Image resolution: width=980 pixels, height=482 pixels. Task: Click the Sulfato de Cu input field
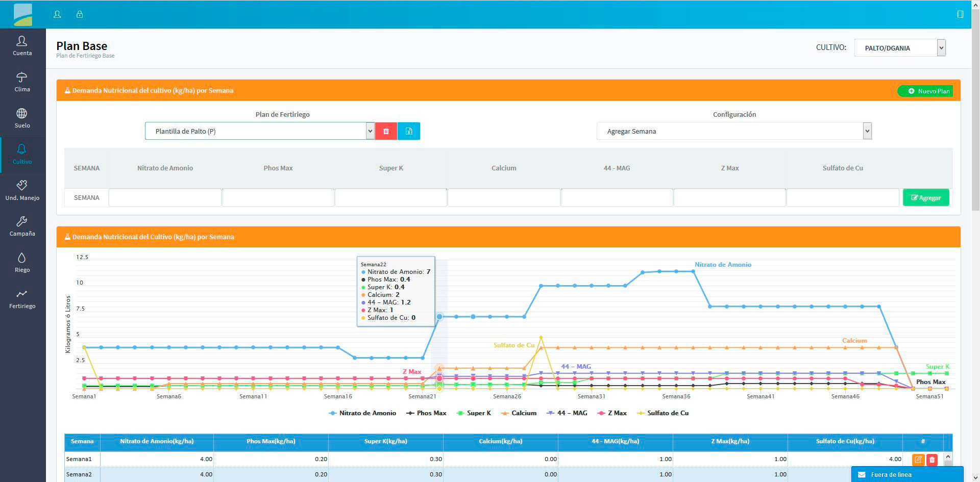click(x=843, y=197)
